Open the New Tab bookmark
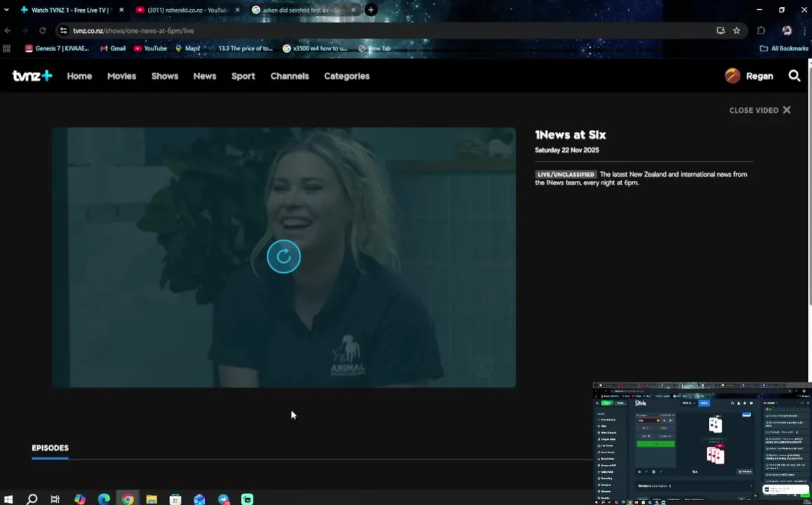 point(375,48)
